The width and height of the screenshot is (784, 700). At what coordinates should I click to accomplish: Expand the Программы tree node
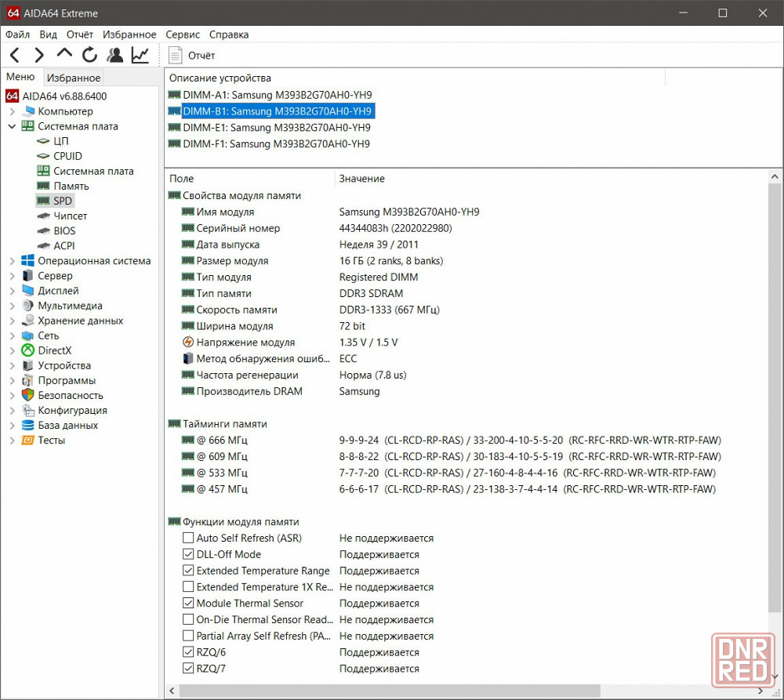(13, 380)
